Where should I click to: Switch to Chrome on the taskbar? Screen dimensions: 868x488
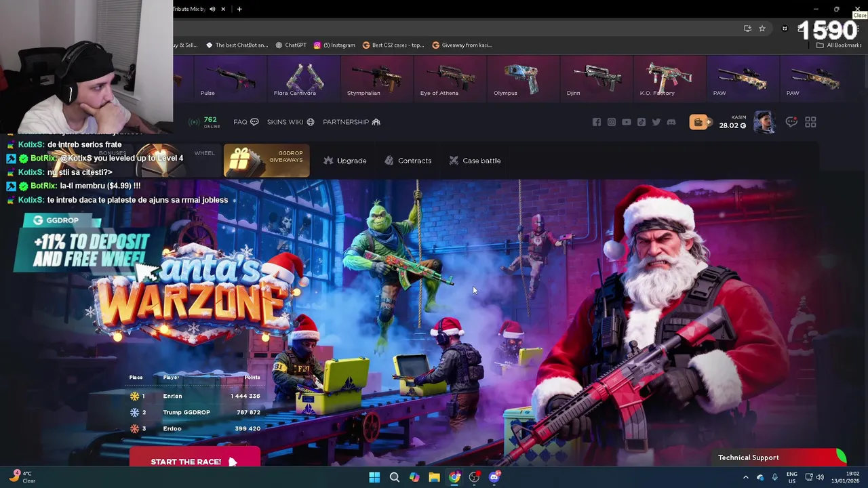[454, 477]
